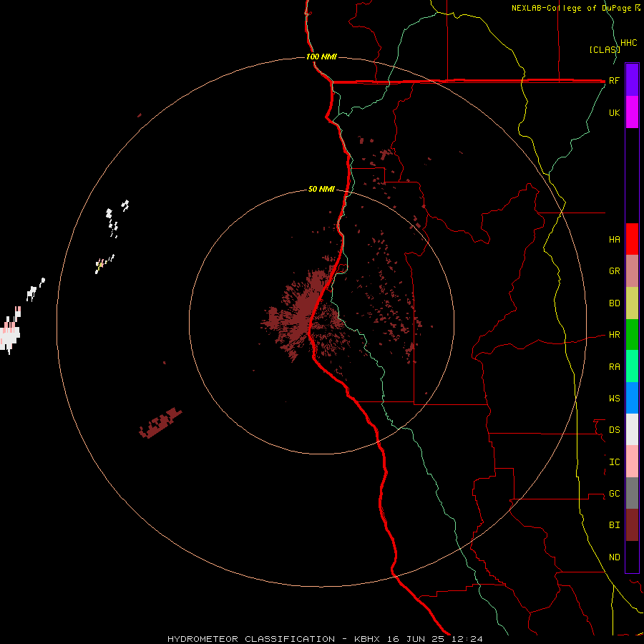Click the [CLAS] units label
The image size is (644, 644).
(x=604, y=49)
